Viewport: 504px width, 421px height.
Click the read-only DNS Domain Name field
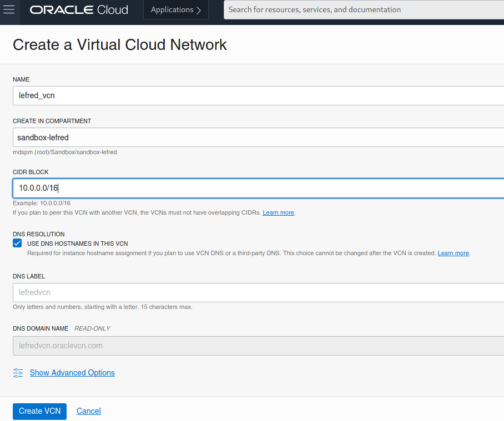click(259, 346)
